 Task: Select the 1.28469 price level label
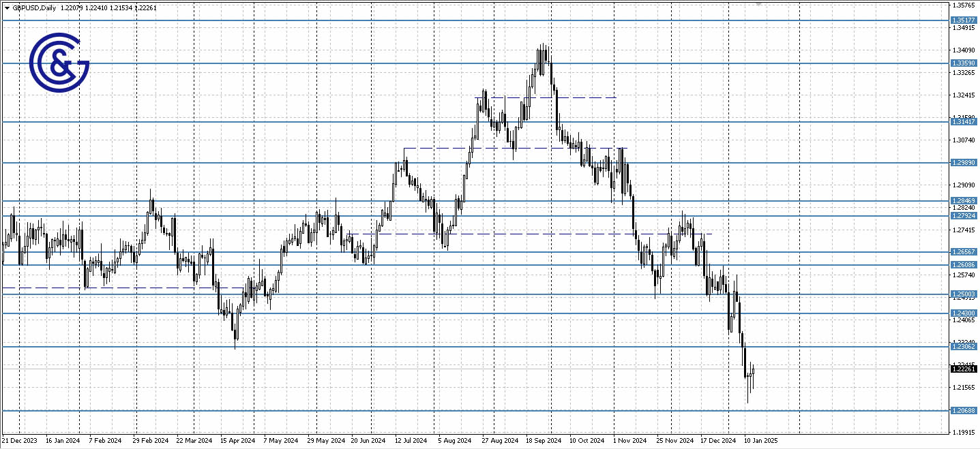(x=963, y=200)
